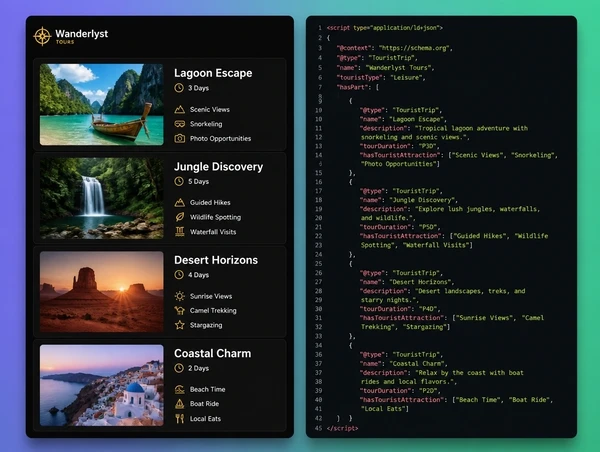Click the https://schema.org context value in code
Screen dimensions: 600x452
(415, 48)
